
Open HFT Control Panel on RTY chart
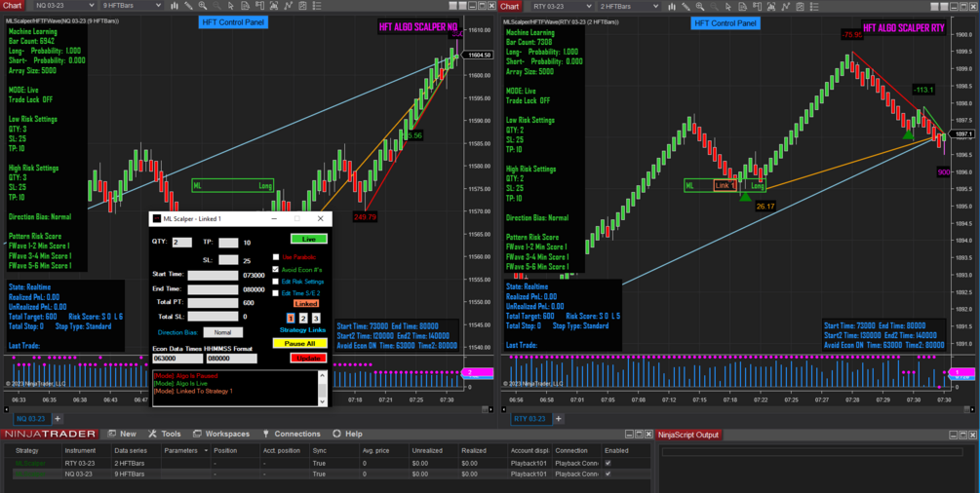tap(725, 23)
